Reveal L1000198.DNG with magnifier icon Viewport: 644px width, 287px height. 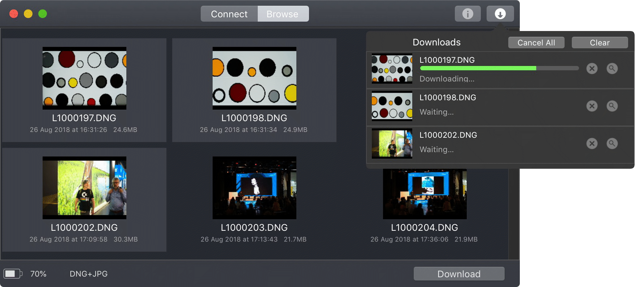pos(612,106)
